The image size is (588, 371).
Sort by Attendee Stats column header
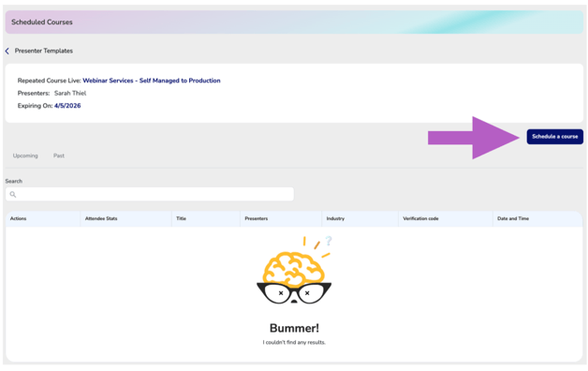point(101,218)
